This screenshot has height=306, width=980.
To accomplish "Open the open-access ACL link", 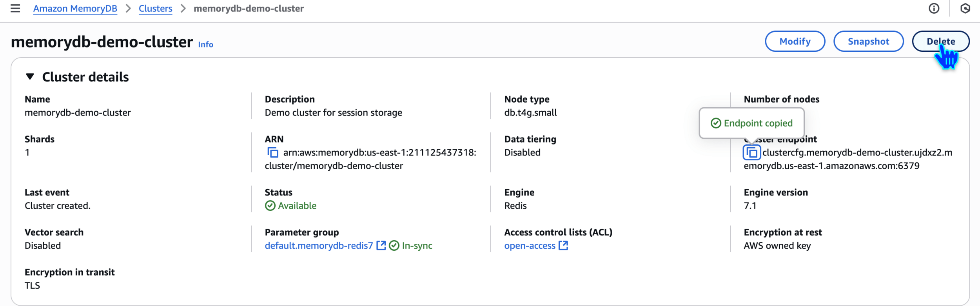I will [529, 246].
